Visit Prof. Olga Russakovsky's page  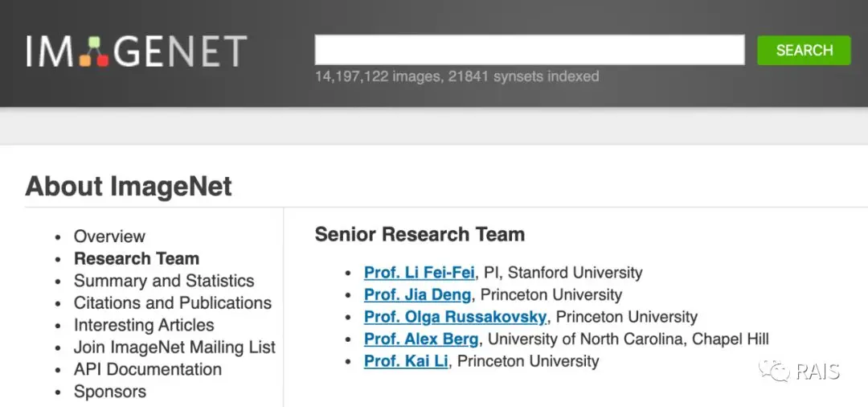click(455, 317)
